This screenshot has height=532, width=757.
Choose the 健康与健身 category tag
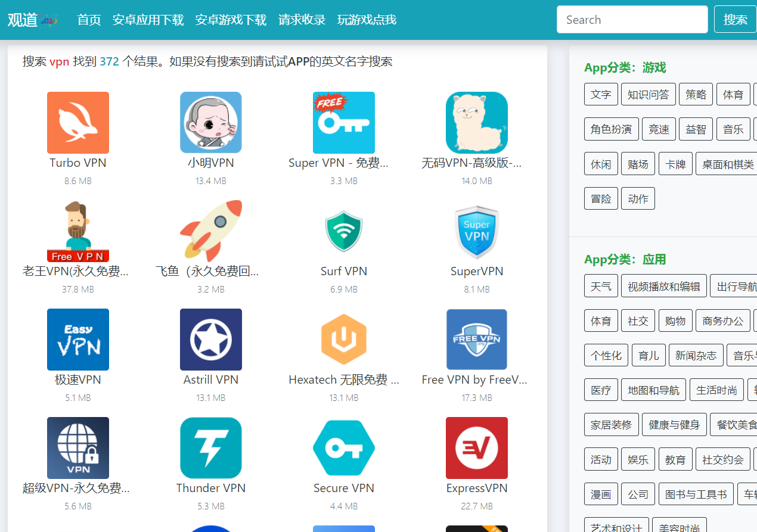point(675,425)
